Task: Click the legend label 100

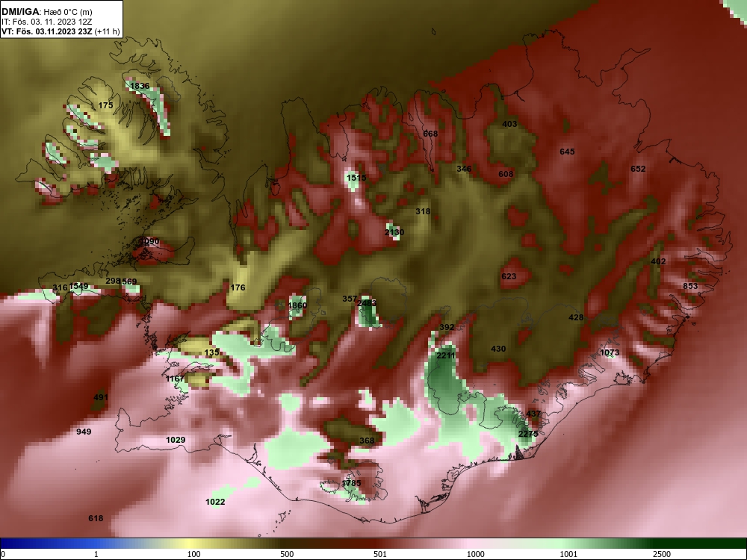Action: 193,554
